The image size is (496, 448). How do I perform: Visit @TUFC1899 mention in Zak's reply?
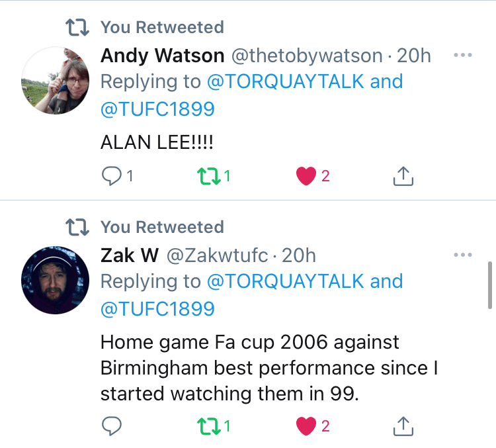pos(157,308)
